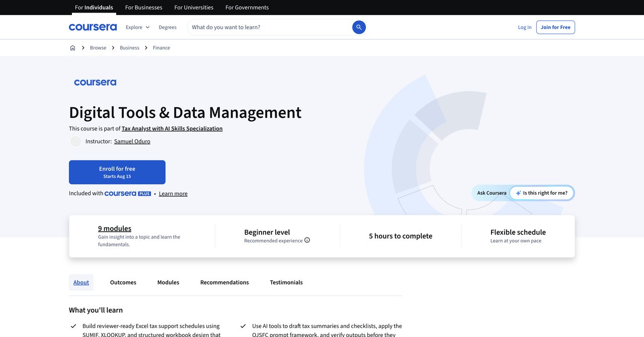Select the Outcomes tab
This screenshot has height=337, width=644.
123,283
